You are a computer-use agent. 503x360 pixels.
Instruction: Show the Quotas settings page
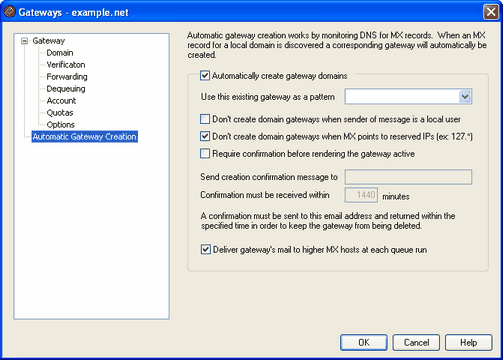60,113
